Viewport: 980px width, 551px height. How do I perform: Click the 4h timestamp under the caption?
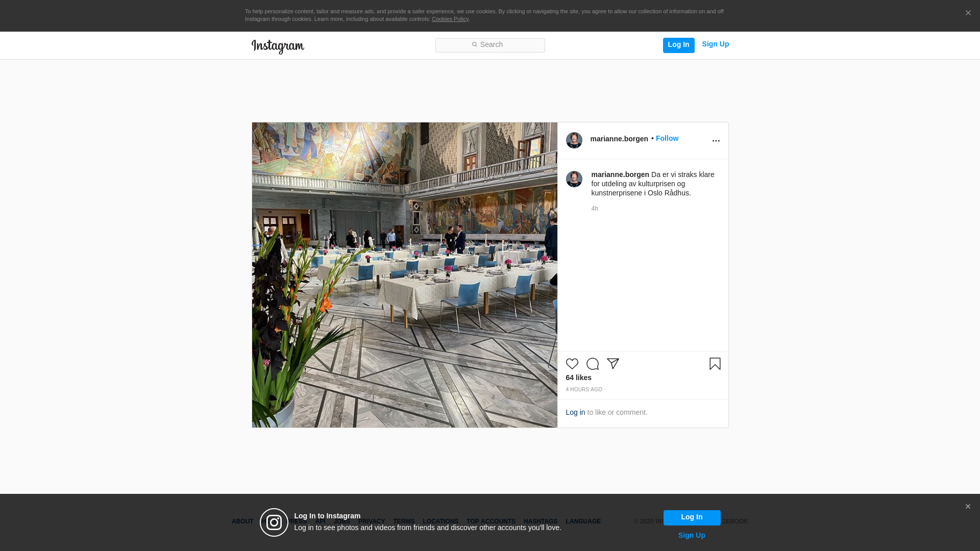pyautogui.click(x=595, y=209)
